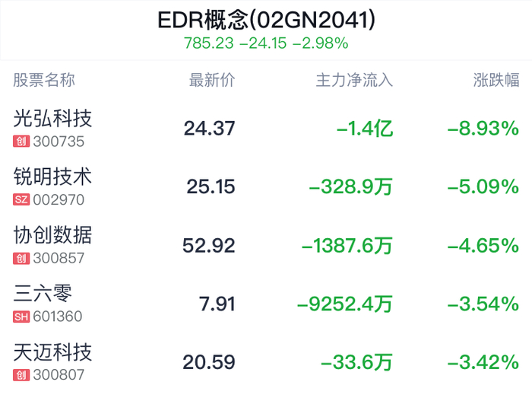Image resolution: width=532 pixels, height=401 pixels.
Task: Click the 创 badge beside 300735
Action: [21, 142]
